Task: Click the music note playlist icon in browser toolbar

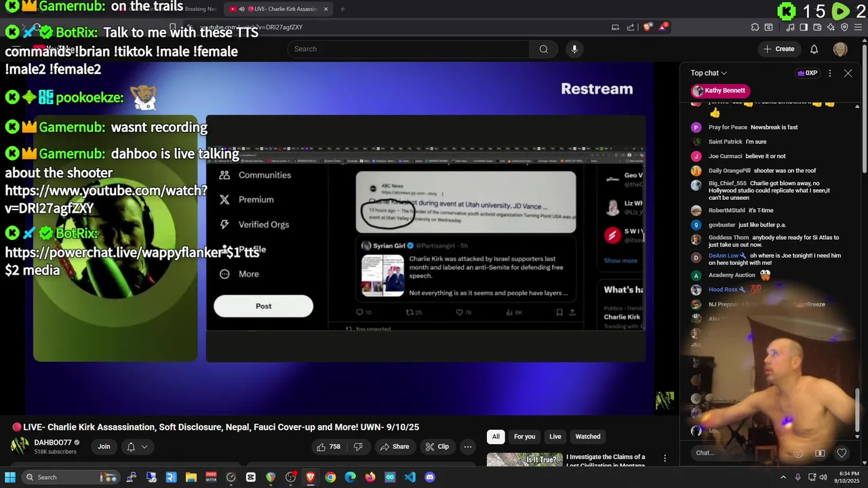Action: 791,27
